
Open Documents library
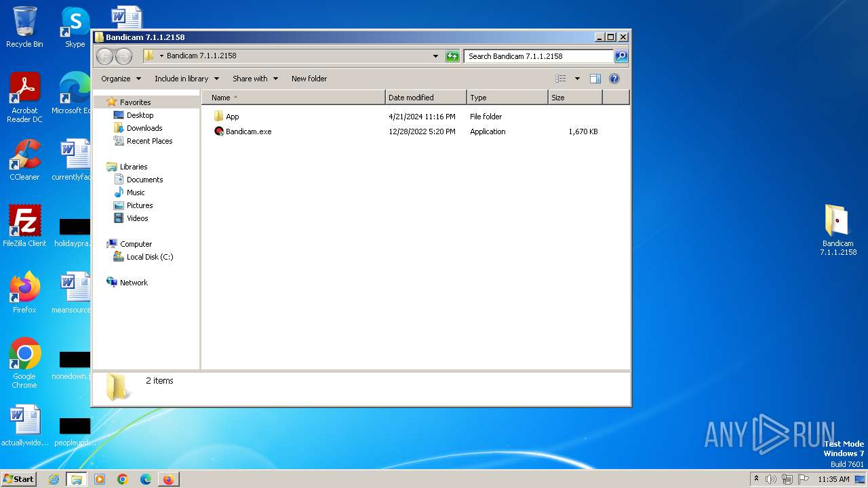click(x=144, y=180)
